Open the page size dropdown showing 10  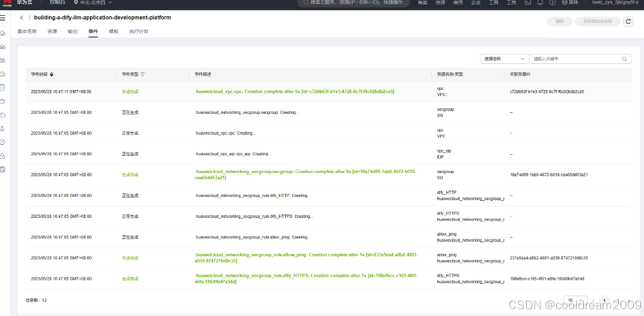pos(575,300)
